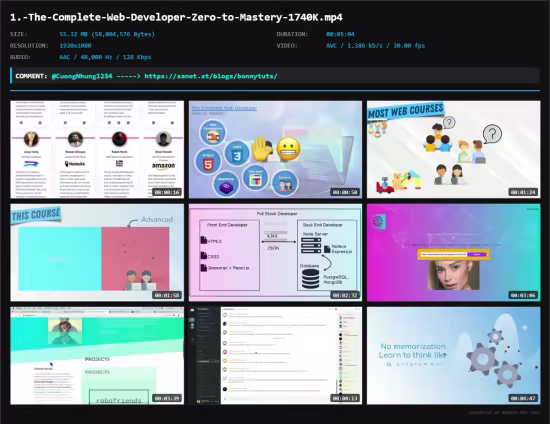Open the robofriends projects thumbnail
The width and height of the screenshot is (550, 424).
(97, 356)
